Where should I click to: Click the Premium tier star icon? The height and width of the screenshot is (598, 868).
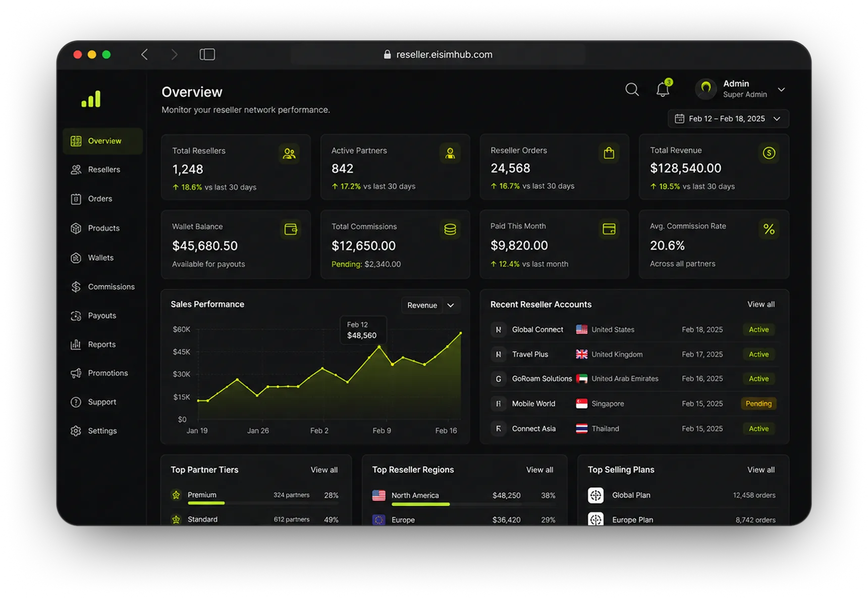click(x=176, y=495)
